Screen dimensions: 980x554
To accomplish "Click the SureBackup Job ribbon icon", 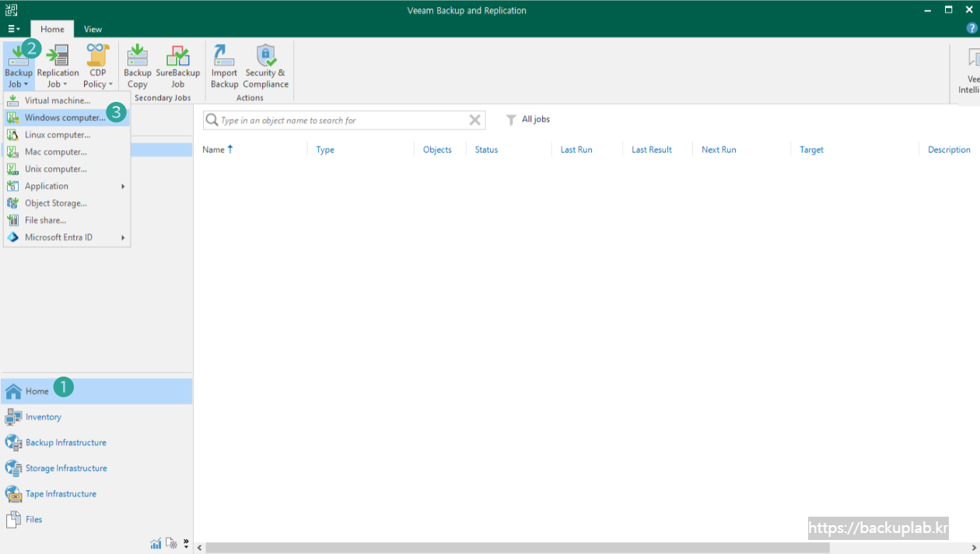I will click(178, 66).
